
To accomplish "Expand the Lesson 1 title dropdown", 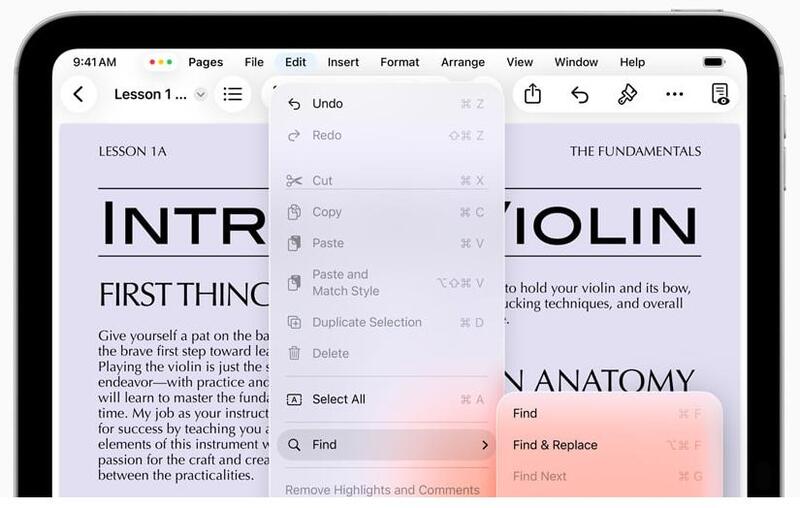I will pyautogui.click(x=201, y=94).
